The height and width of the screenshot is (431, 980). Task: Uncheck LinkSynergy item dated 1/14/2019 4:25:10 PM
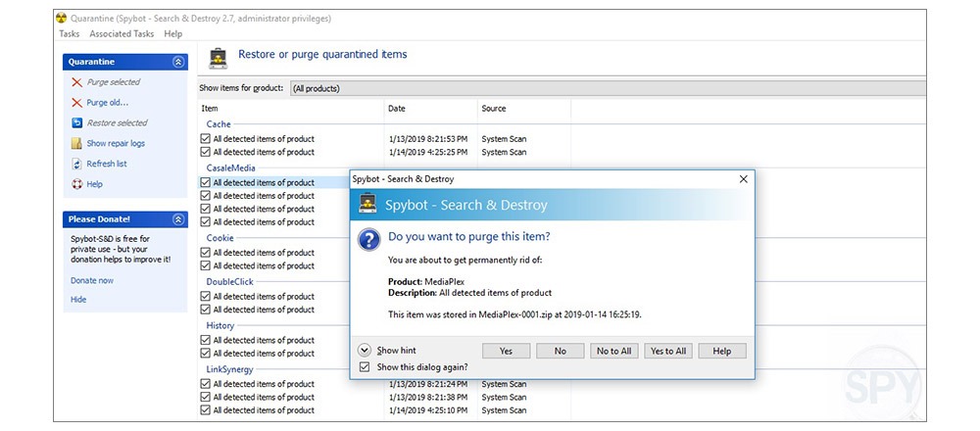(205, 409)
